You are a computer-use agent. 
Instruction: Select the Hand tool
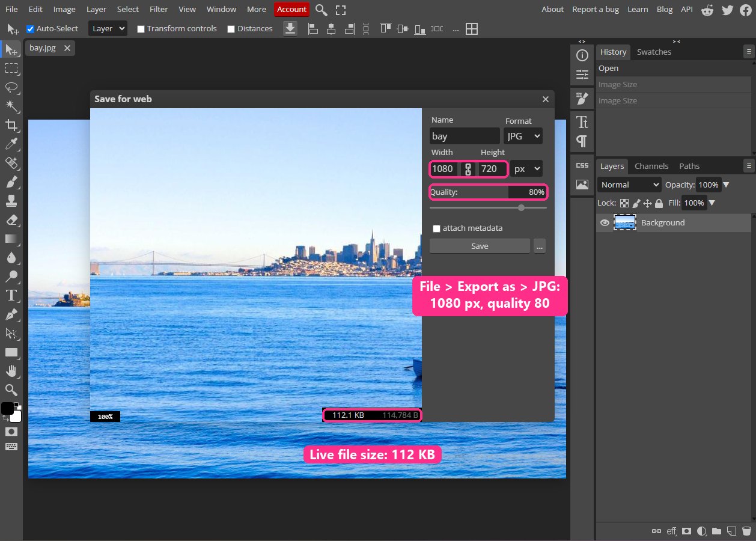11,371
